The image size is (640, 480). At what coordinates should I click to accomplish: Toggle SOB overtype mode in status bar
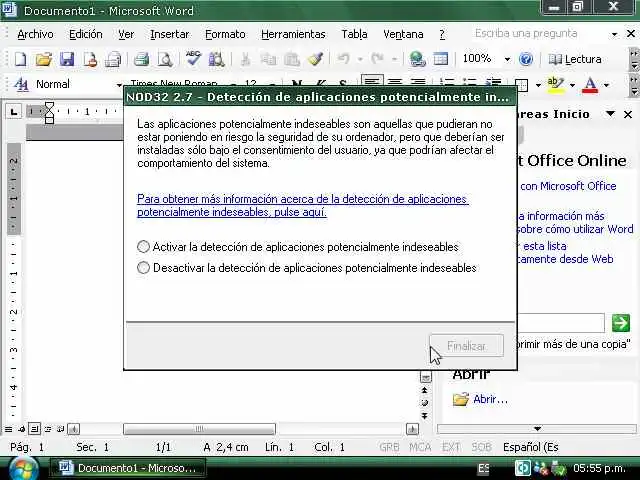tap(482, 447)
